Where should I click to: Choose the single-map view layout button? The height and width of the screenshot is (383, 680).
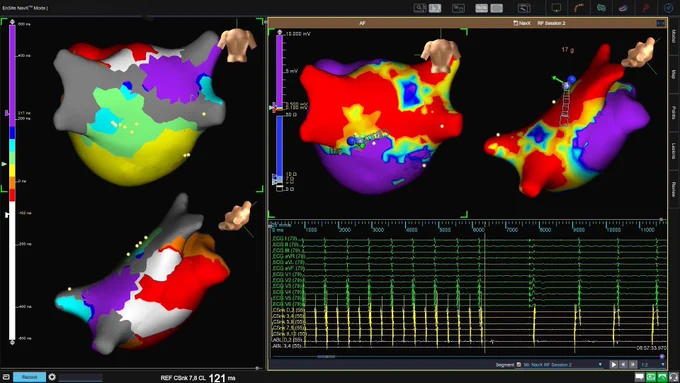click(x=497, y=8)
